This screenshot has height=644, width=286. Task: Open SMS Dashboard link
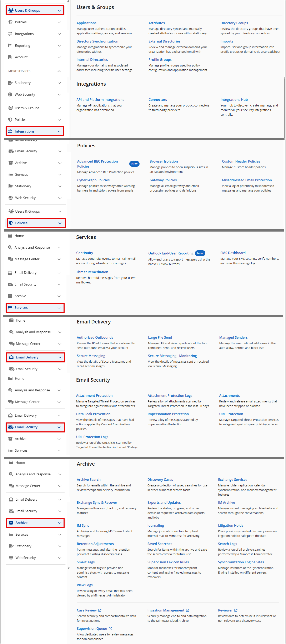tap(233, 253)
